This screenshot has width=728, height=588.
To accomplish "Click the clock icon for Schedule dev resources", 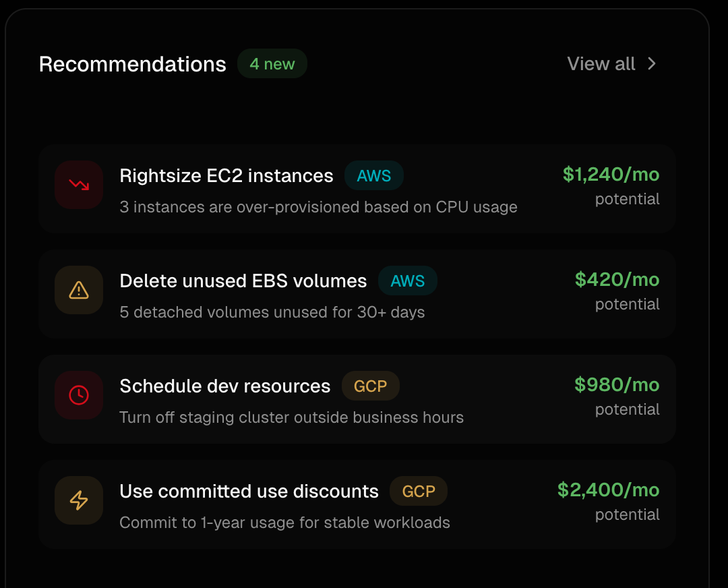I will pos(78,395).
